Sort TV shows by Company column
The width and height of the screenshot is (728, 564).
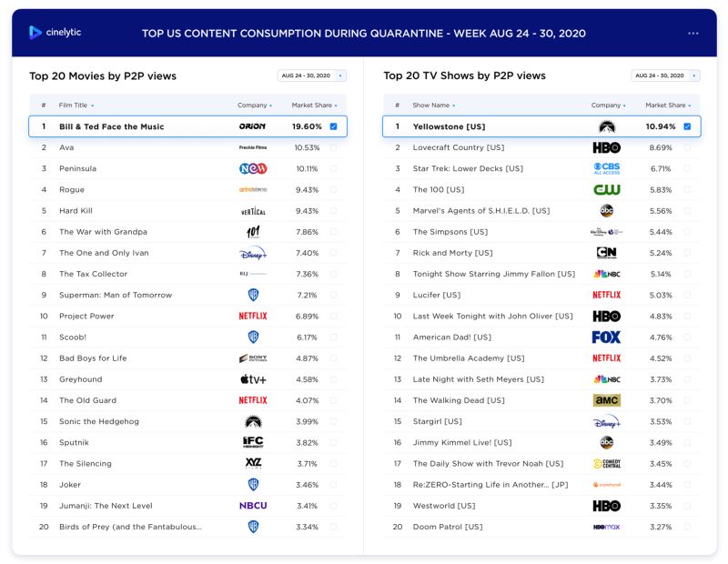click(608, 106)
